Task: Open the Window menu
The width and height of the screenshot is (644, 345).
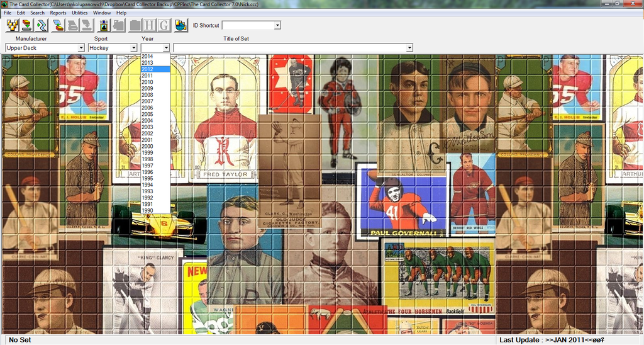Action: pyautogui.click(x=102, y=13)
